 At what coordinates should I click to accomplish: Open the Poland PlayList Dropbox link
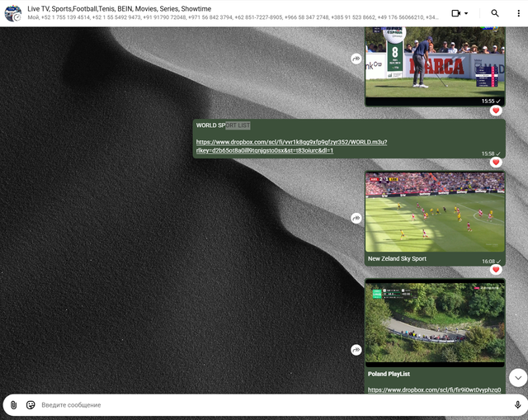click(434, 389)
